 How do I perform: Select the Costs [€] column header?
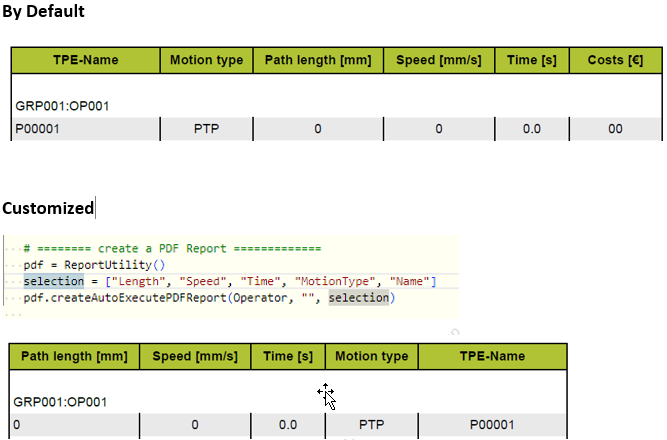pyautogui.click(x=615, y=60)
